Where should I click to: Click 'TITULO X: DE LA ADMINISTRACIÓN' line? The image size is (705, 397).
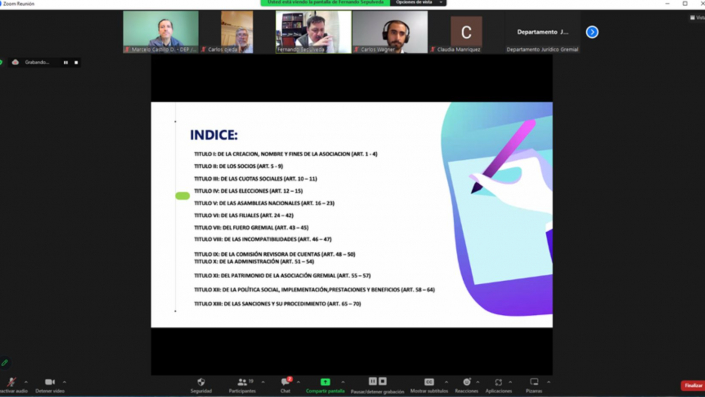254,261
